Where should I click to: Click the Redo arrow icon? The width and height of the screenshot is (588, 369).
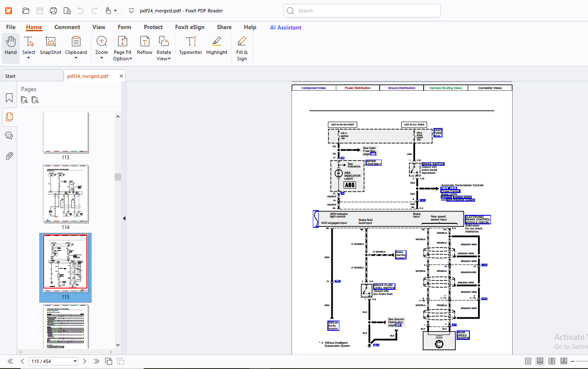94,11
